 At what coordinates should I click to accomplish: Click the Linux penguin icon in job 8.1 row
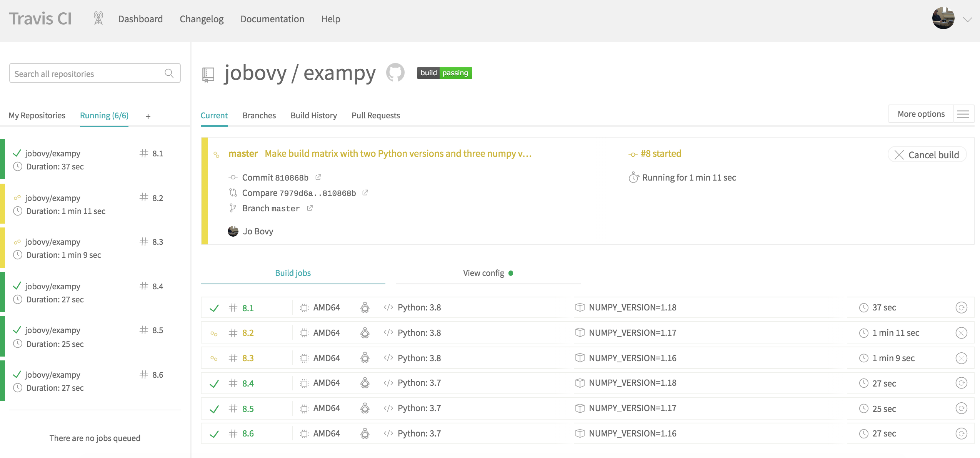click(365, 307)
